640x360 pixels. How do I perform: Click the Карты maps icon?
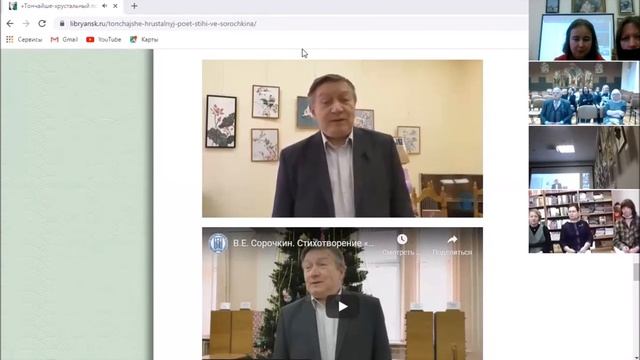click(x=133, y=40)
